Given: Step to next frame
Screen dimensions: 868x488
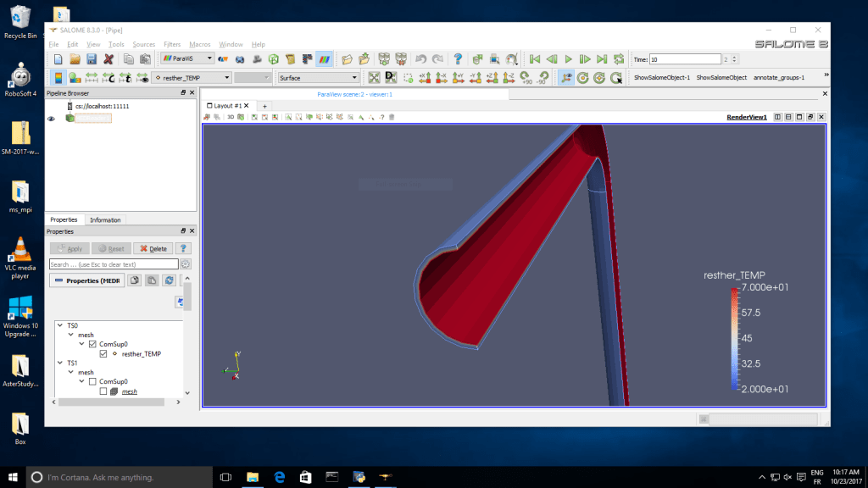Looking at the screenshot, I should (x=585, y=59).
